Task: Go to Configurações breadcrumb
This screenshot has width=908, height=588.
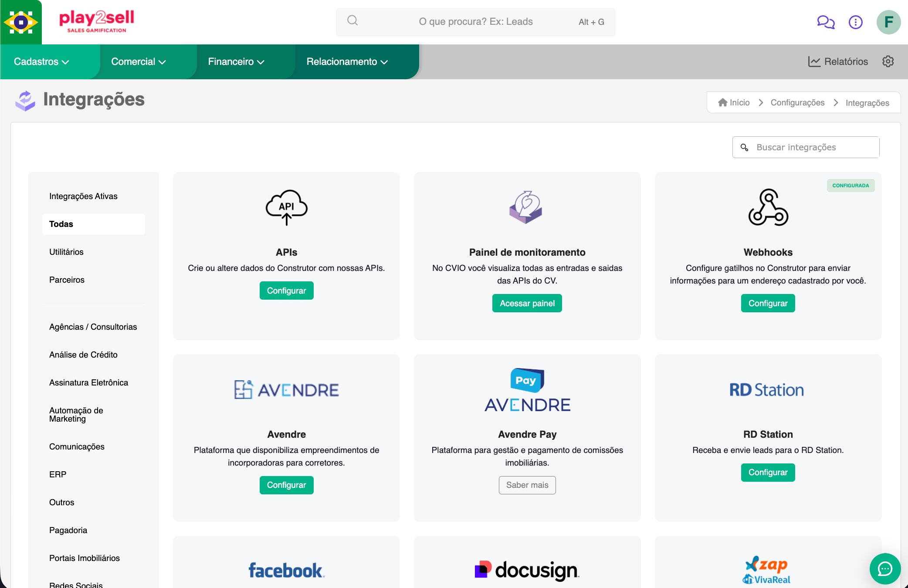Action: pyautogui.click(x=797, y=102)
